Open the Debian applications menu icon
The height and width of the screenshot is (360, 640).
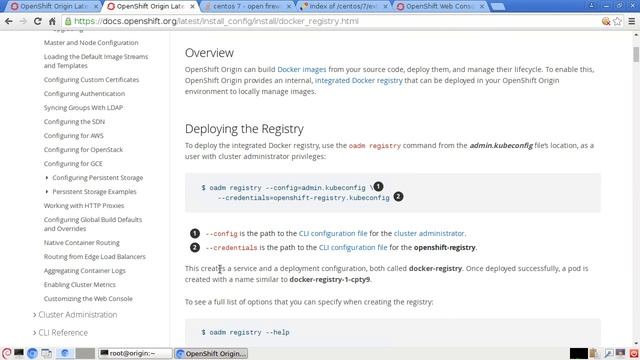click(x=6, y=353)
